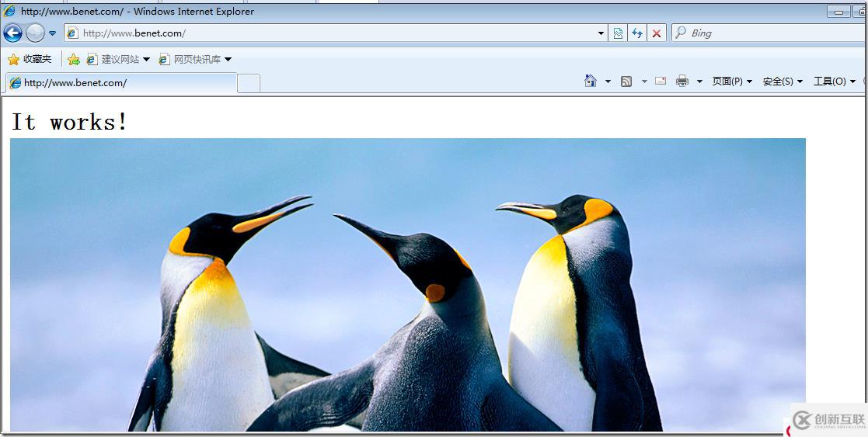Open the recent pages history dropdown arrow
This screenshot has height=437, width=868.
point(53,33)
